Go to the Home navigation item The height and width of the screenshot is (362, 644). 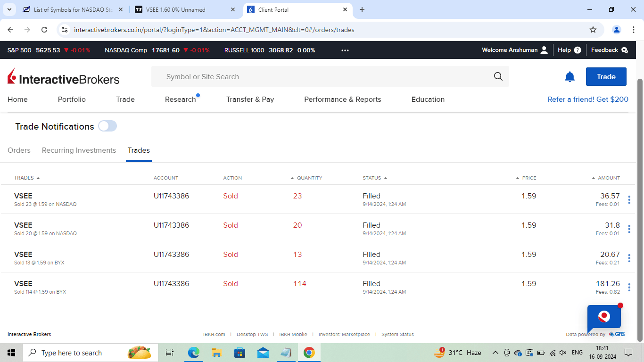(17, 99)
